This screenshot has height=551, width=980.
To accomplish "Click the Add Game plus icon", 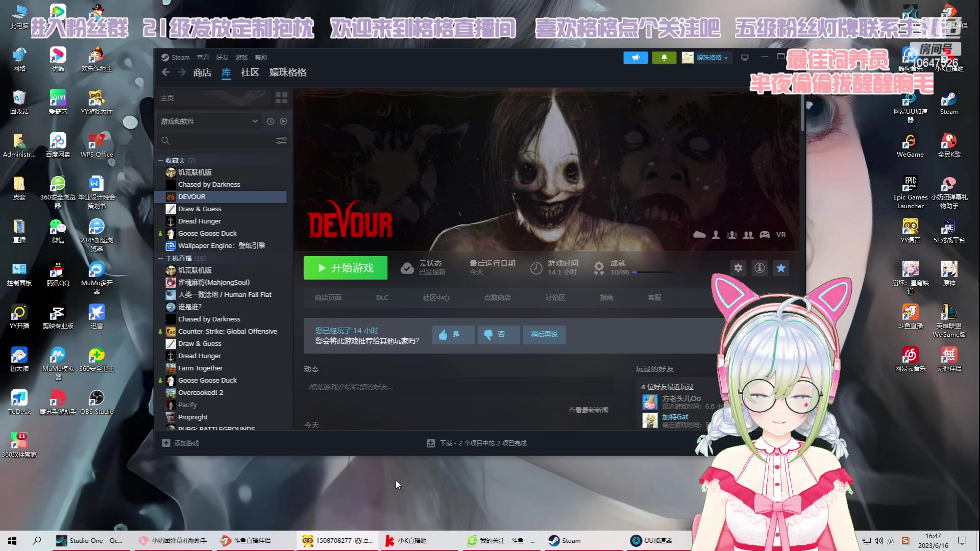I will click(x=166, y=443).
